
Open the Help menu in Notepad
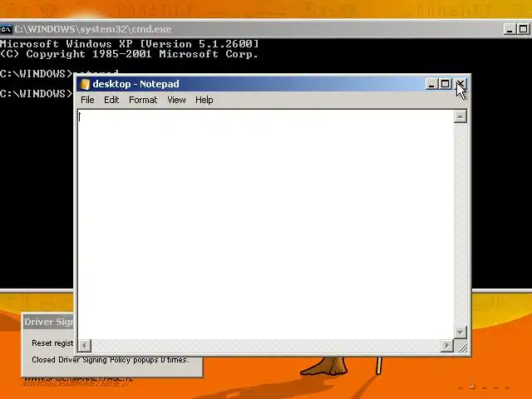tap(204, 100)
